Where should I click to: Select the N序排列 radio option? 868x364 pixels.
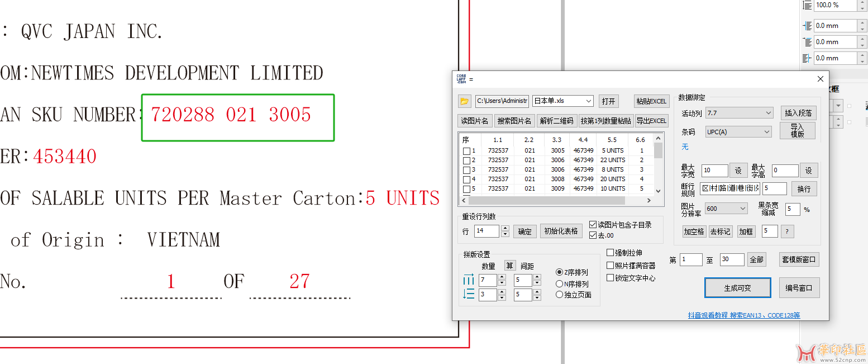(559, 284)
